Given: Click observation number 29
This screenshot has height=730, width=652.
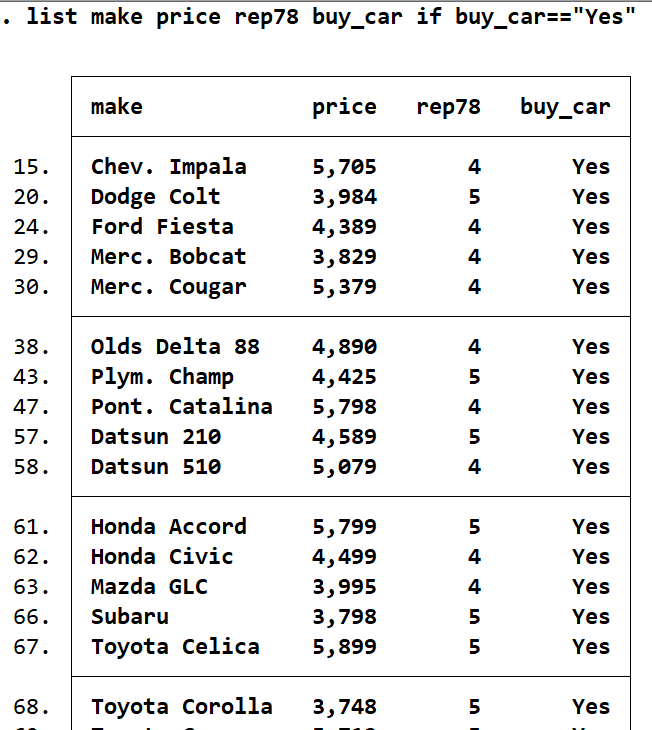Looking at the screenshot, I should [x=33, y=257].
